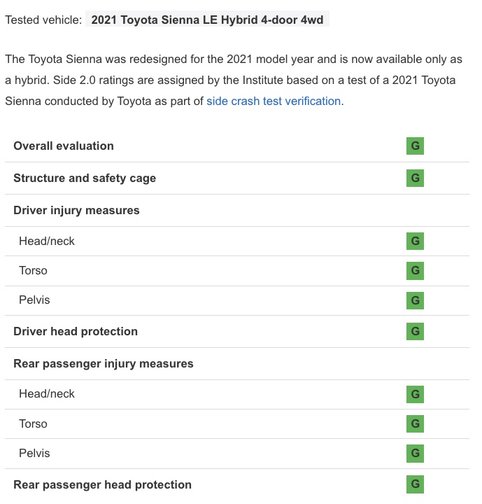Click the Overall evaluation G rating badge
This screenshot has height=504, width=482.
coord(415,146)
